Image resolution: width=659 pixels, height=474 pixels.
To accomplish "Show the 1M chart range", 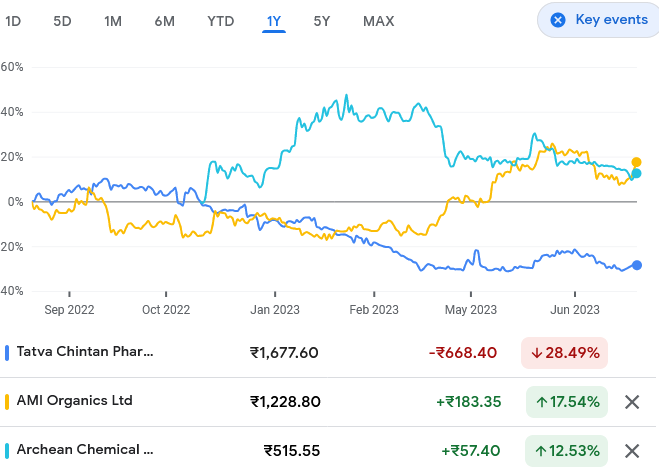I will pyautogui.click(x=113, y=21).
